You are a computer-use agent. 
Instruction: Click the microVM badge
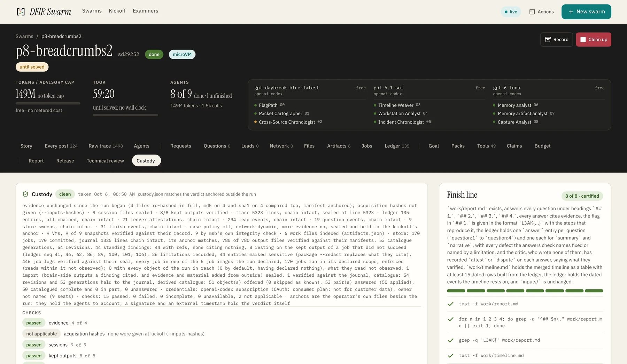coord(182,54)
